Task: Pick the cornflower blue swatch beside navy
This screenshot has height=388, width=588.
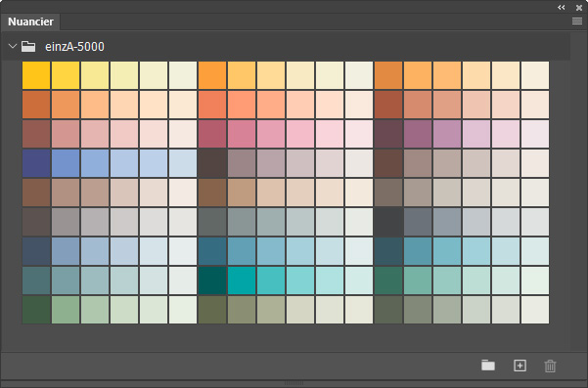Action: pos(66,163)
